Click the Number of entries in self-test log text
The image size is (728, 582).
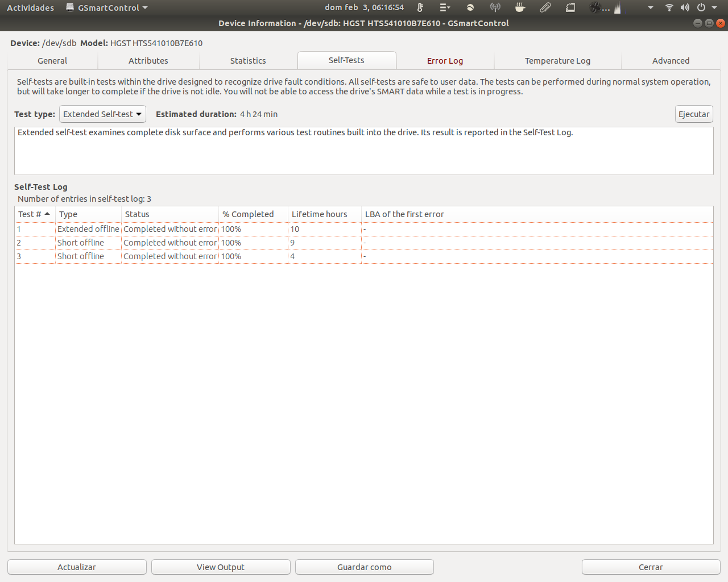(x=84, y=199)
